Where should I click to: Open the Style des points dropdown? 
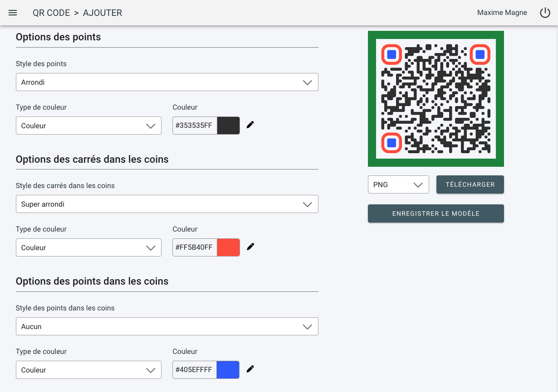pos(167,82)
